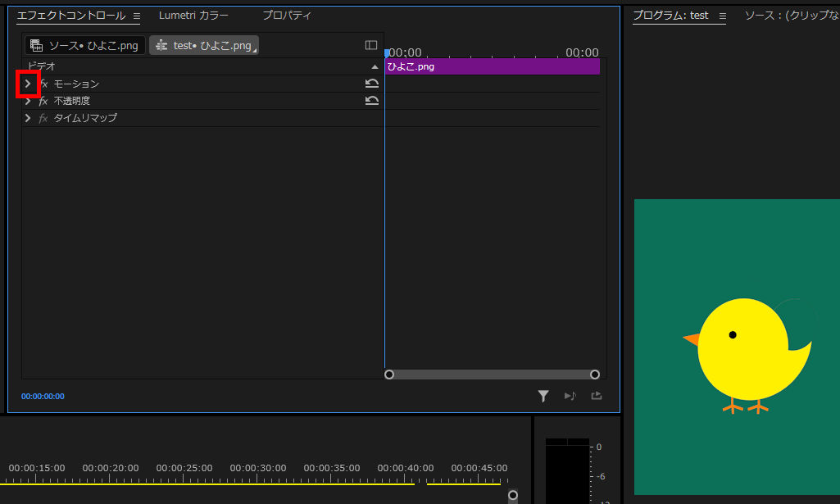The image size is (840, 504).
Task: Click the 不透明度 effect label
Action: coord(72,101)
